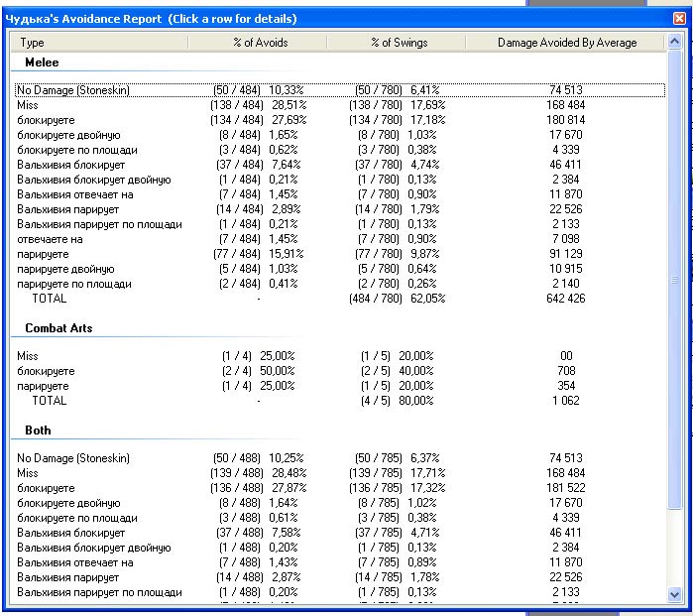Click the Combat Arts section heading
Viewport: 693px width, 616px height.
click(x=58, y=328)
